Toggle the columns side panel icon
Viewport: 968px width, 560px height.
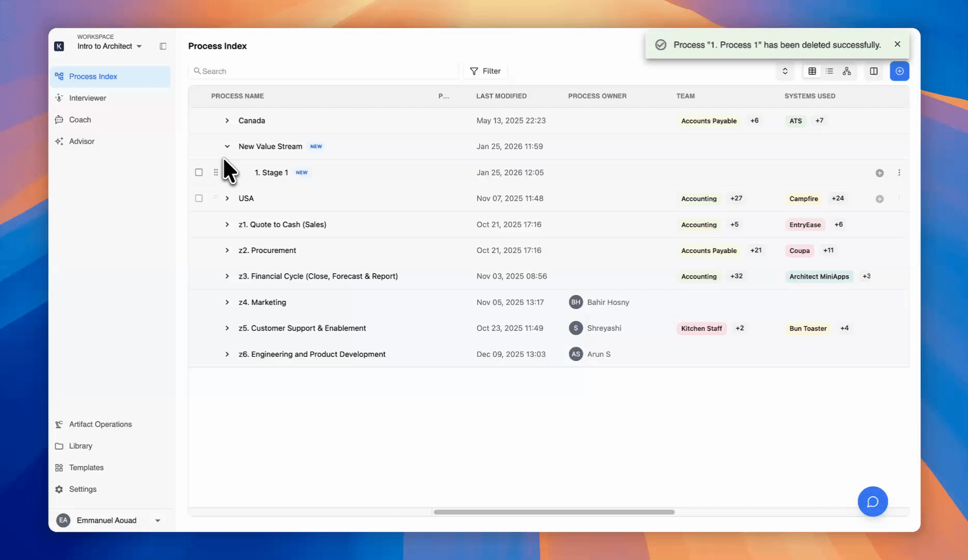(x=874, y=71)
